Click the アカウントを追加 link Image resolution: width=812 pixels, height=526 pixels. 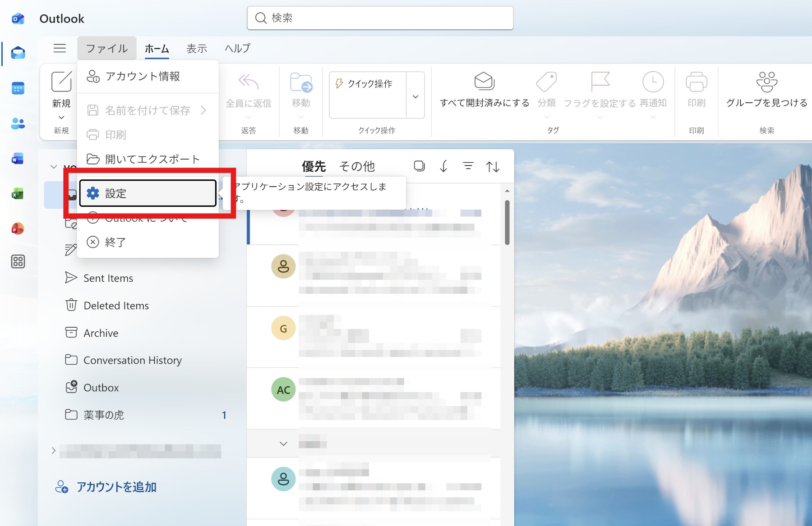[x=116, y=487]
